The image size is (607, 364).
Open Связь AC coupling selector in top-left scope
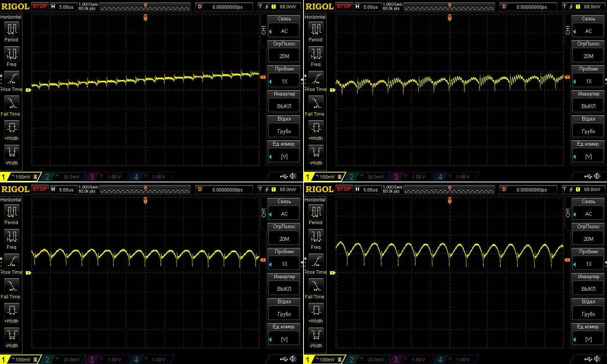[284, 31]
